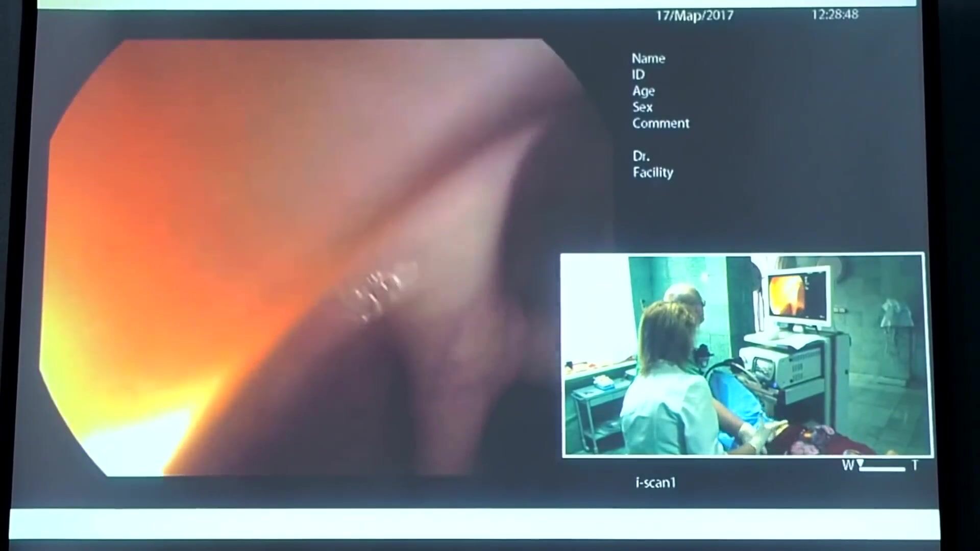
Task: Click the 12:28:48 clock display
Action: click(835, 14)
